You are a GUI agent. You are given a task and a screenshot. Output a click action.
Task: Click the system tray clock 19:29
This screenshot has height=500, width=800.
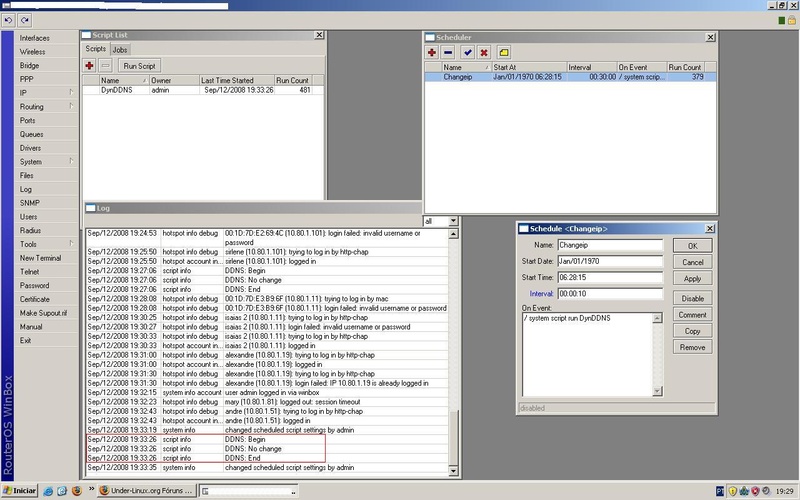click(x=785, y=491)
